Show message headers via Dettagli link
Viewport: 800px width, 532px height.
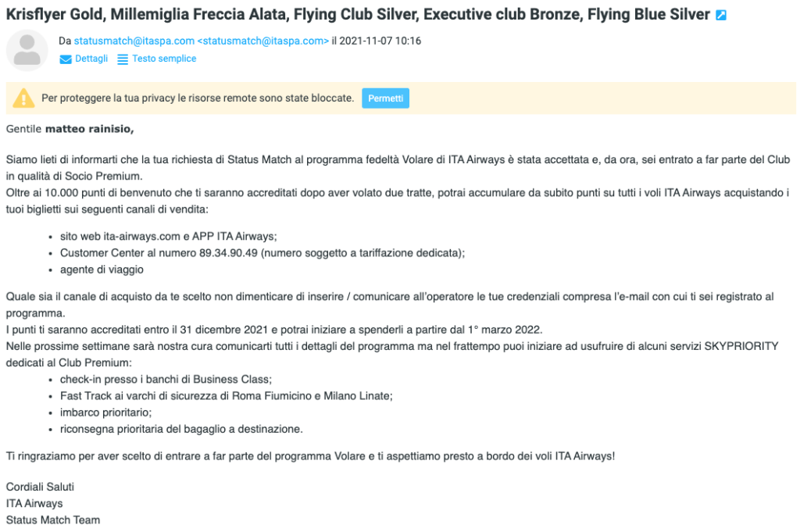91,59
